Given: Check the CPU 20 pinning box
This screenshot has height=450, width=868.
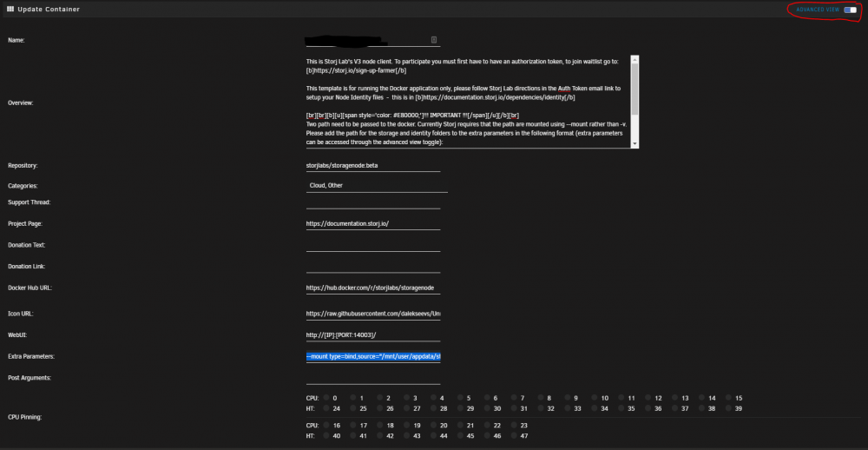Looking at the screenshot, I should (x=434, y=426).
